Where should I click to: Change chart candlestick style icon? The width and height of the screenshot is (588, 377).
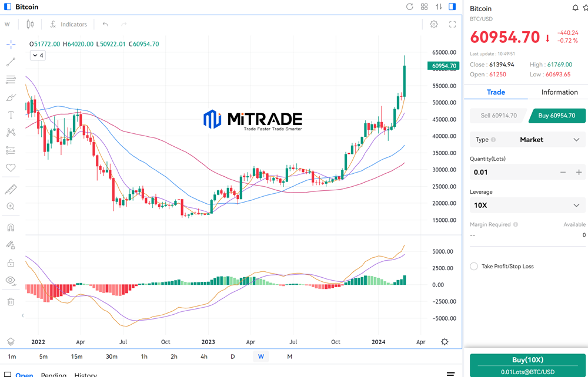[30, 24]
